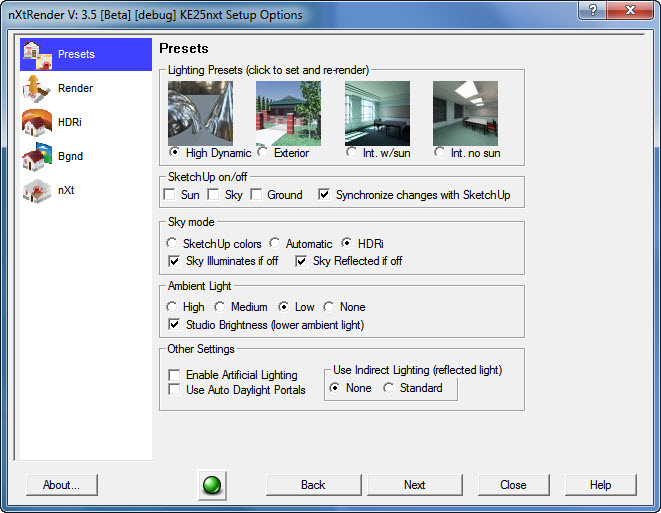661x513 pixels.
Task: Select the Bgnd label in sidebar
Action: pyautogui.click(x=70, y=156)
